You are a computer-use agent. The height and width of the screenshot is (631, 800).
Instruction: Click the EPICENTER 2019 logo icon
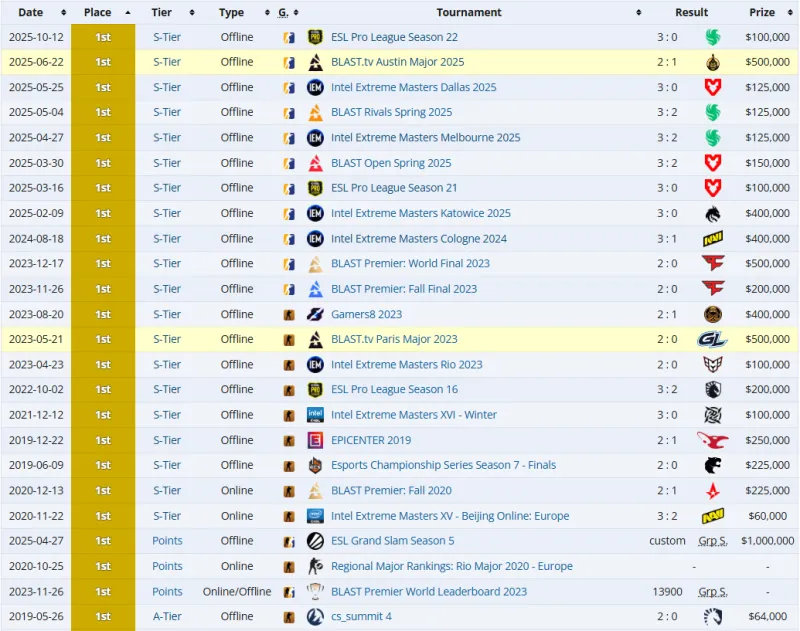coord(315,440)
